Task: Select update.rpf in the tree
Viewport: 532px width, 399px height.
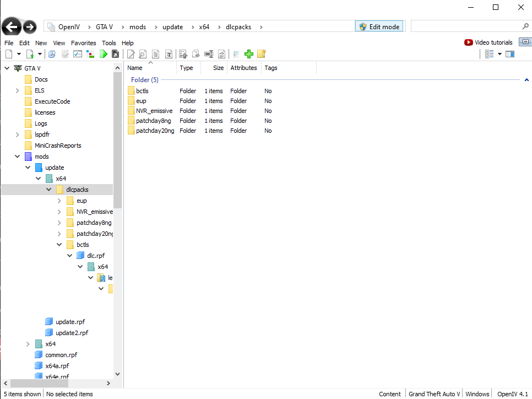Action: tap(70, 322)
